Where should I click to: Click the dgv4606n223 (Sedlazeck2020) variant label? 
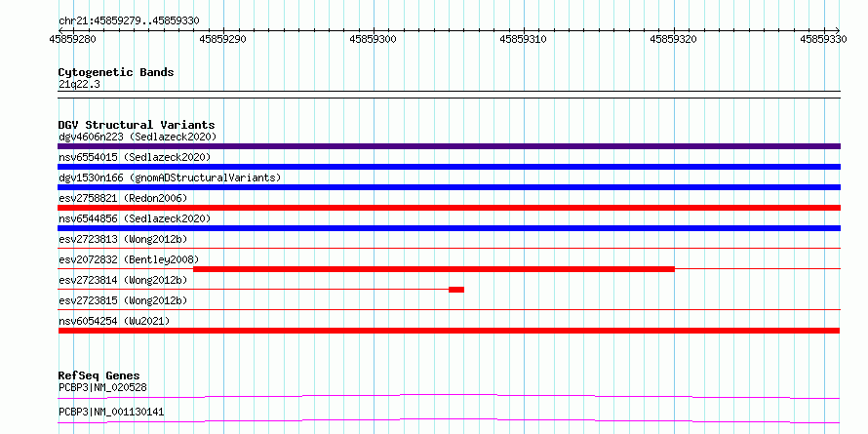[x=138, y=137]
